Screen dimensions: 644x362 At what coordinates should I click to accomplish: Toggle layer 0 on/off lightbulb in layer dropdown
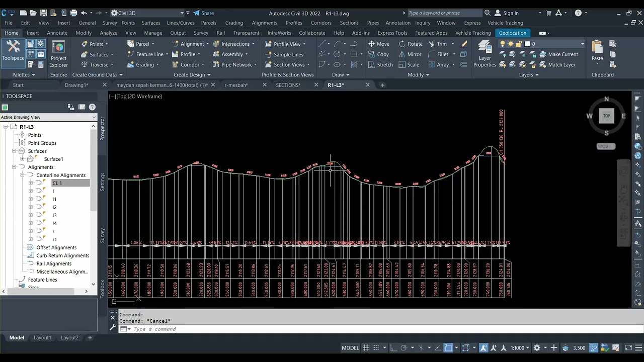click(502, 44)
